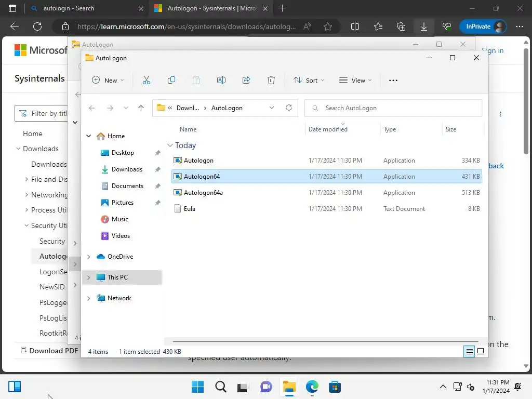The height and width of the screenshot is (399, 532).
Task: Click the Delete trash icon
Action: coord(271,81)
